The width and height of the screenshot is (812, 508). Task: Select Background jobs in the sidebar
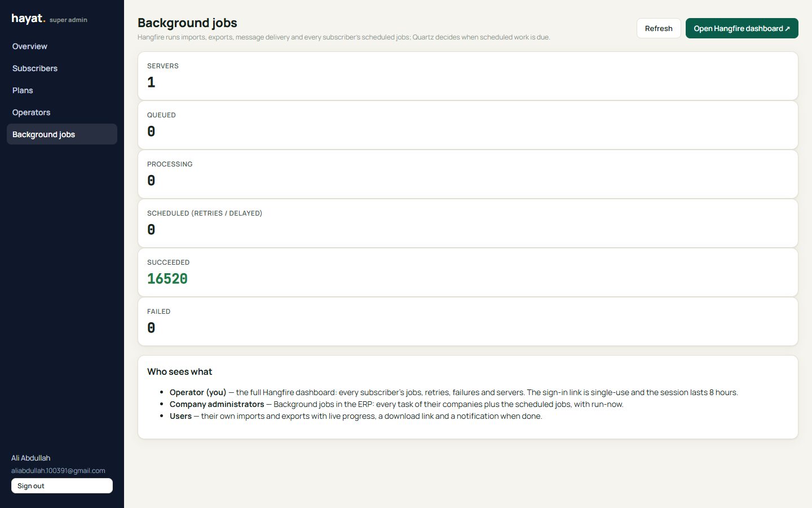(x=61, y=134)
